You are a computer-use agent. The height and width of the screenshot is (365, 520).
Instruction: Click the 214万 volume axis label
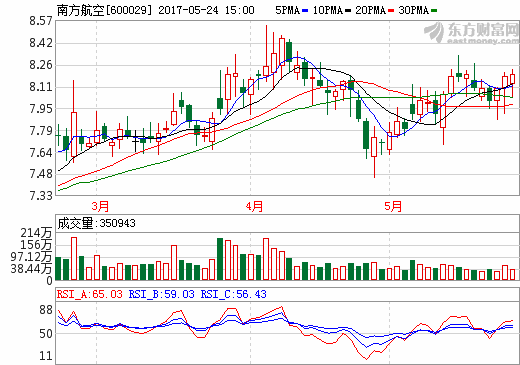point(36,233)
